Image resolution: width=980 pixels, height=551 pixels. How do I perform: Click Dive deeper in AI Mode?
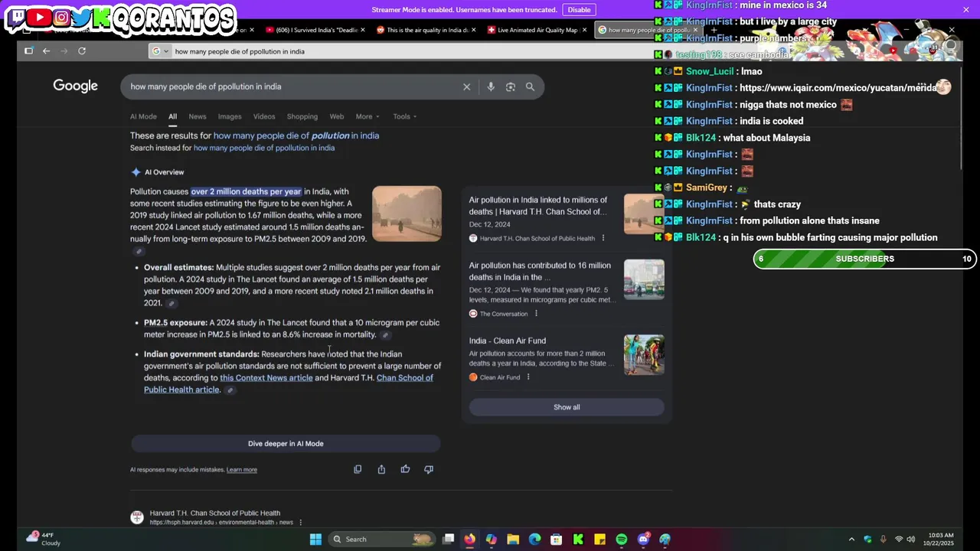click(286, 444)
